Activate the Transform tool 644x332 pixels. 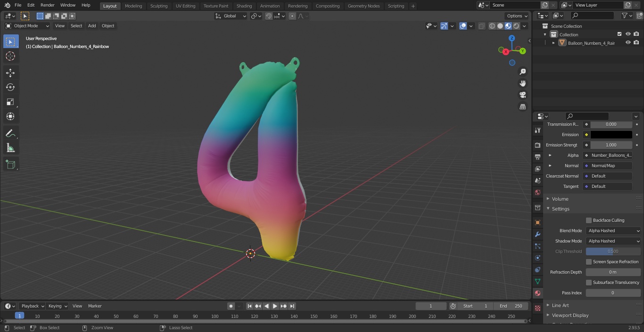tap(10, 116)
